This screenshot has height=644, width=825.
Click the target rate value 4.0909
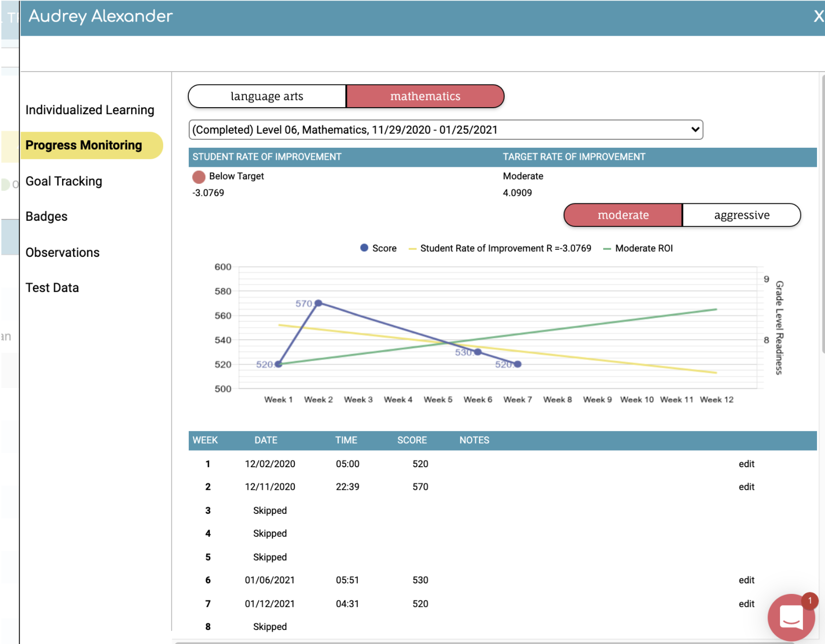point(518,193)
